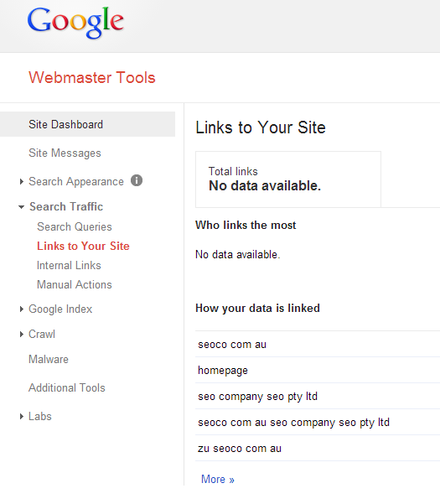Open Site Messages
Image resolution: width=440 pixels, height=504 pixels.
[x=65, y=153]
